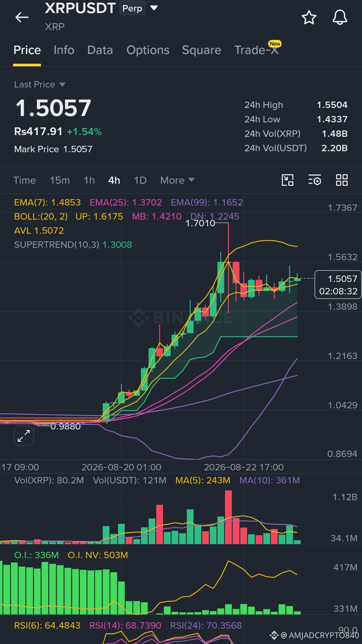Select the 15m interval

tap(60, 180)
